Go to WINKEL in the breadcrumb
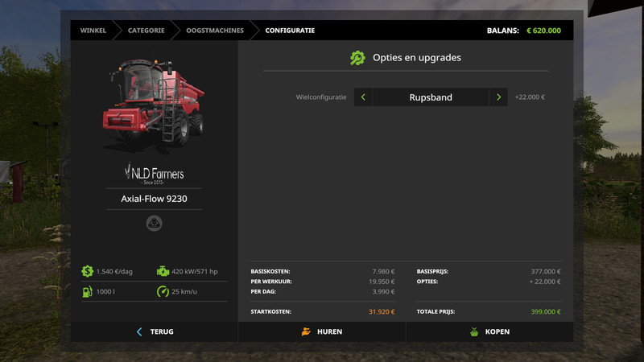This screenshot has height=362, width=644. [93, 31]
